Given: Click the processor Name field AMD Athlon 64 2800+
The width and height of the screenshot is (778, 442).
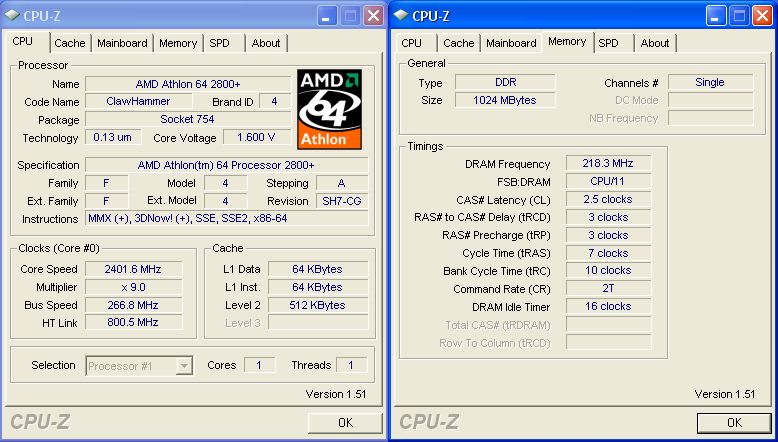Looking at the screenshot, I should tap(188, 84).
